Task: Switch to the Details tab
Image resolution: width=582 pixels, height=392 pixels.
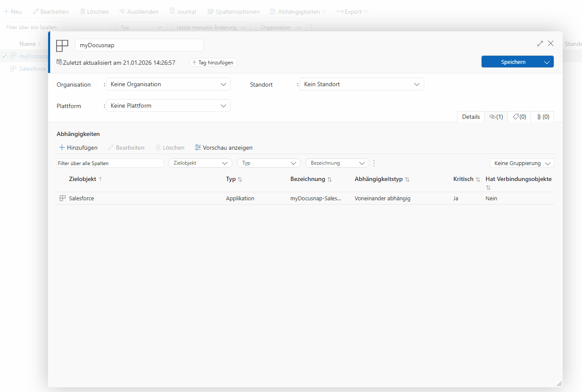Action: (x=470, y=117)
